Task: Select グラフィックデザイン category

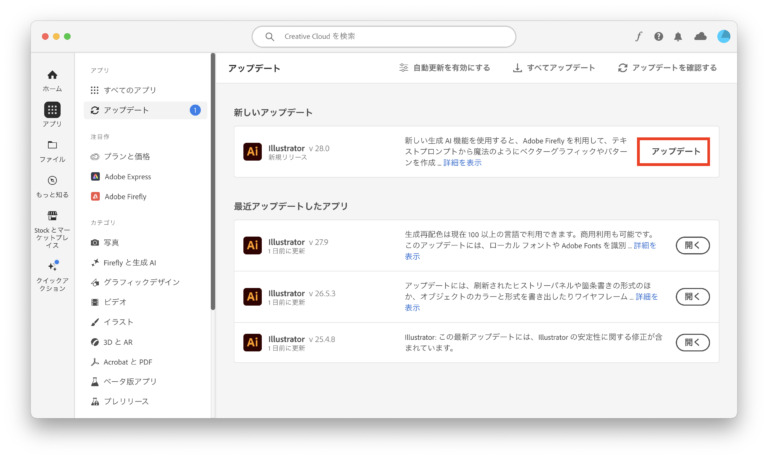Action: pos(145,282)
